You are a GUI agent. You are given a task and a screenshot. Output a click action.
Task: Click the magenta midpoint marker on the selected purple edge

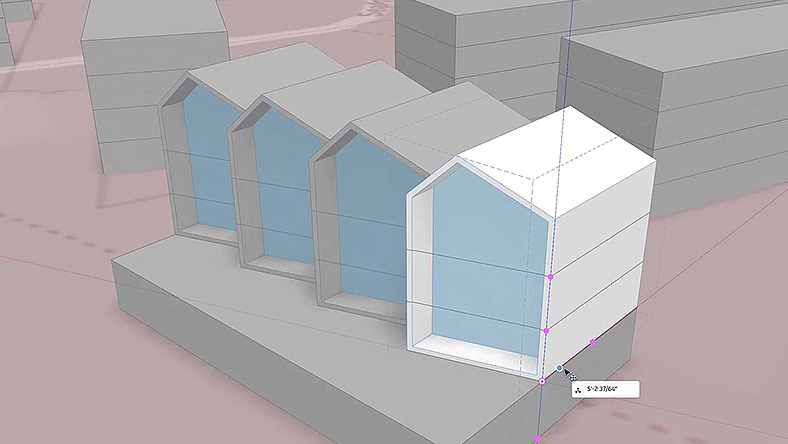(593, 342)
